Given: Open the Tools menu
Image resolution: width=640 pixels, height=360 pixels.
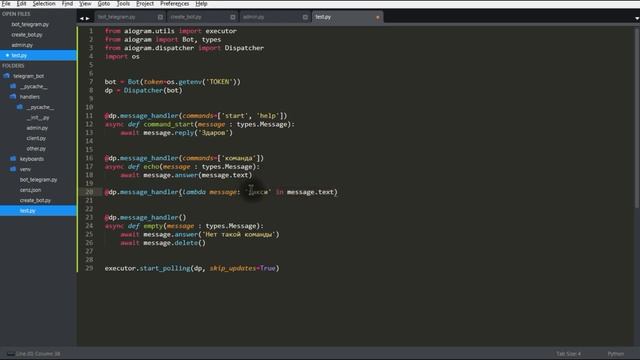Looking at the screenshot, I should (123, 4).
